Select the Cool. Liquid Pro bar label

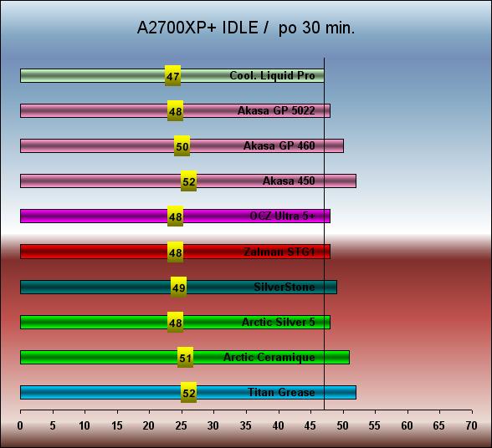(x=272, y=75)
